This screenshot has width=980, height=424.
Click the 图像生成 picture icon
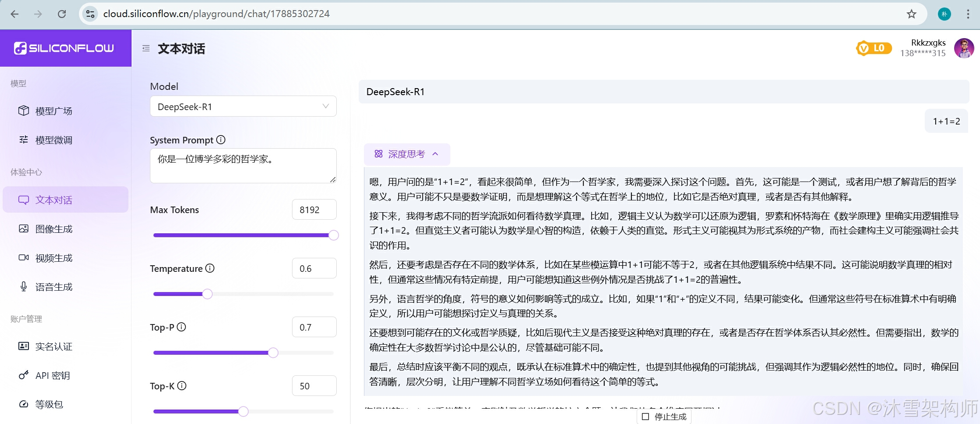point(24,229)
